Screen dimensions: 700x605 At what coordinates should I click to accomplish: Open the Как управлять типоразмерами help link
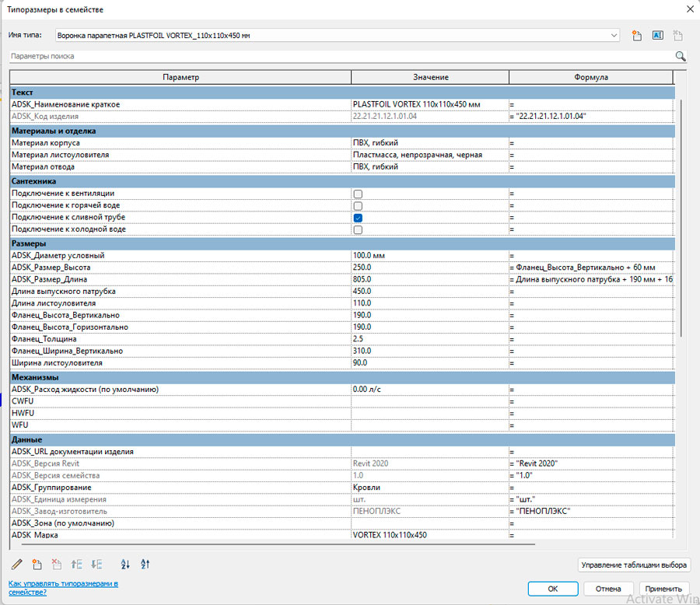point(63,588)
